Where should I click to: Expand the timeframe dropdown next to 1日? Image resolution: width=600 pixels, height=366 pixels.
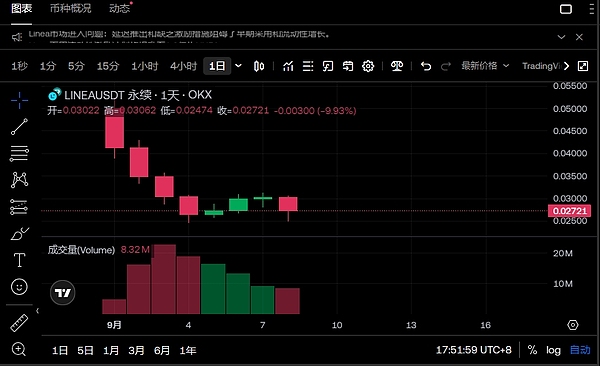[238, 66]
